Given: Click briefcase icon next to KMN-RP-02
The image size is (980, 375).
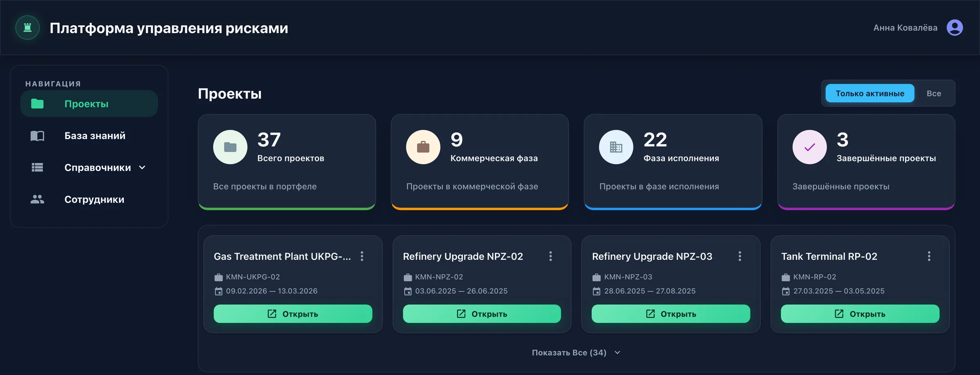Looking at the screenshot, I should [786, 277].
